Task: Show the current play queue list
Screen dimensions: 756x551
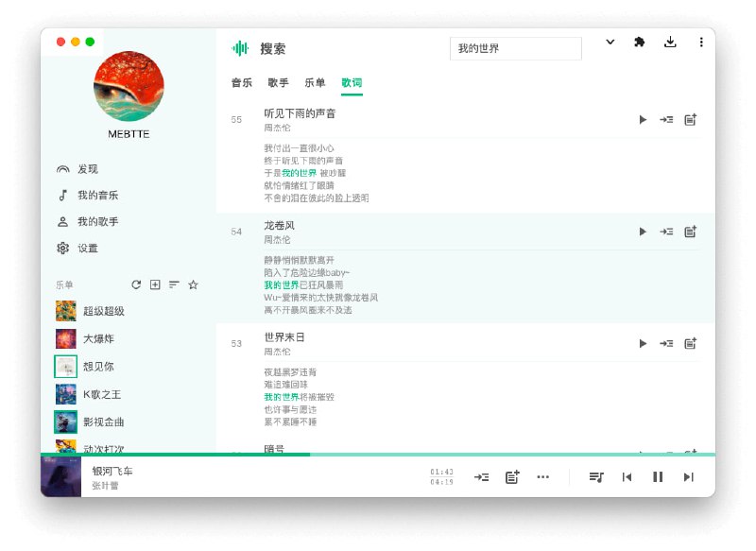Action: (x=596, y=477)
